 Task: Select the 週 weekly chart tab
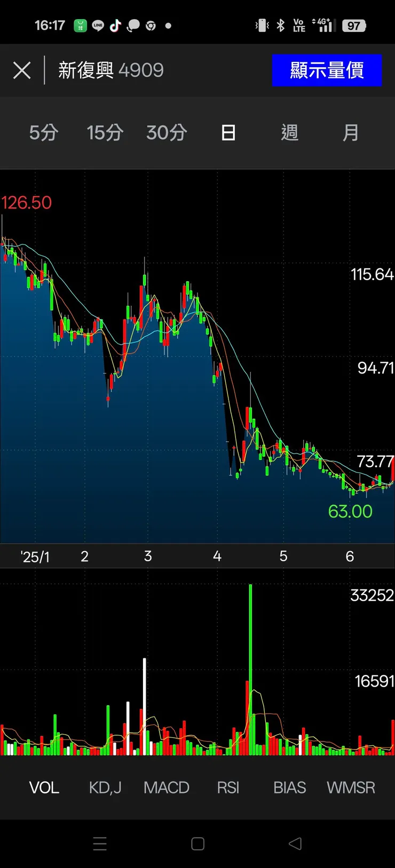(289, 132)
